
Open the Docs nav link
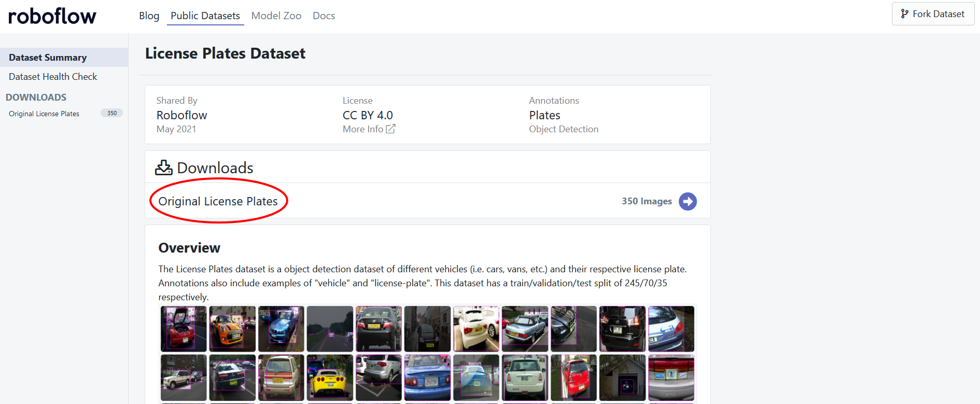click(x=324, y=16)
